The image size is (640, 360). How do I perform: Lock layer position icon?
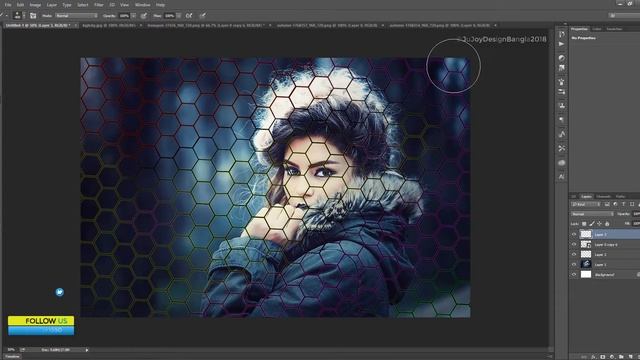[599, 224]
